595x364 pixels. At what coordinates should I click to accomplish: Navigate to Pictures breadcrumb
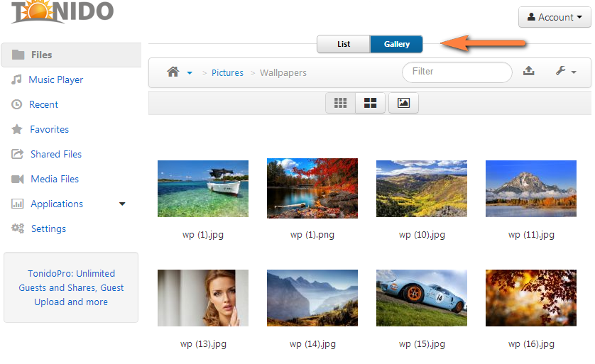point(227,73)
